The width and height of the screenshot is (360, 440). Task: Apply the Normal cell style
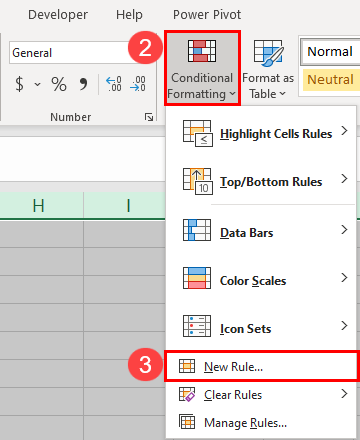(330, 52)
